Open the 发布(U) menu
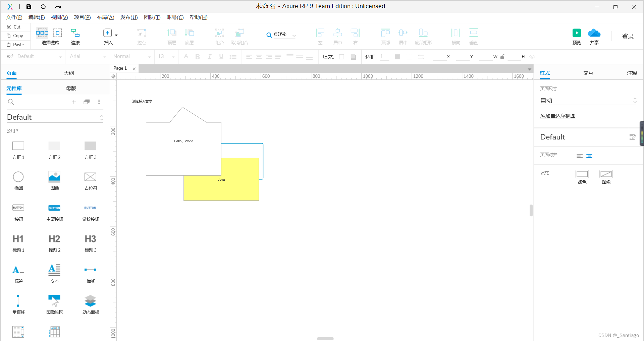The image size is (644, 341). [129, 17]
